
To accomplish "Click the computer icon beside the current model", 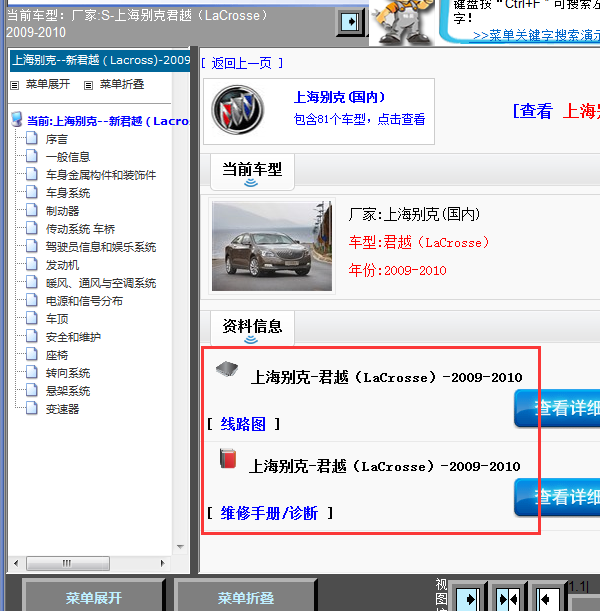I will click(17, 120).
